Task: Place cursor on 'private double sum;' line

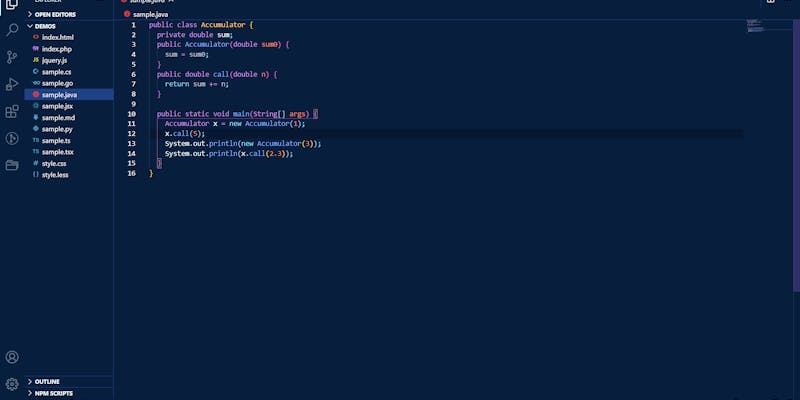Action: 194,35
